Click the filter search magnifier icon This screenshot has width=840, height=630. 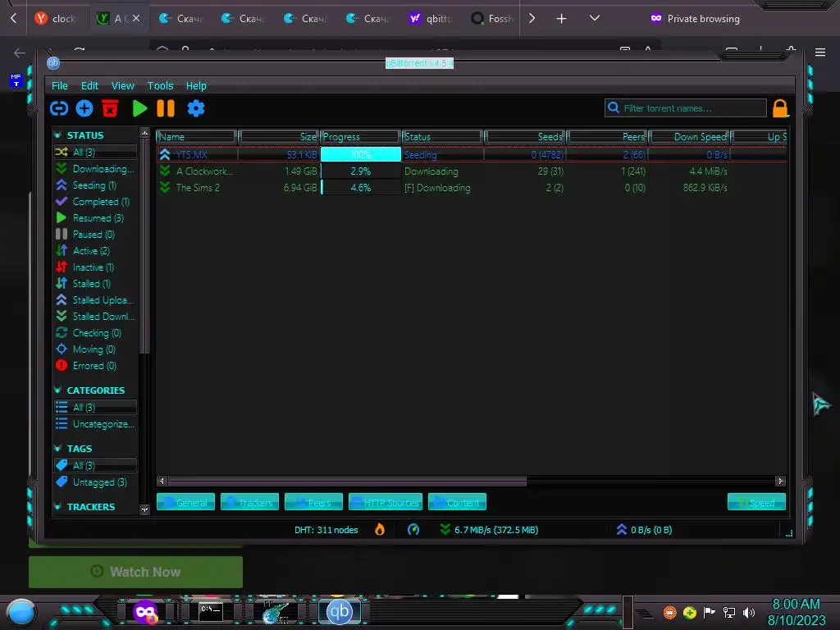click(x=614, y=107)
